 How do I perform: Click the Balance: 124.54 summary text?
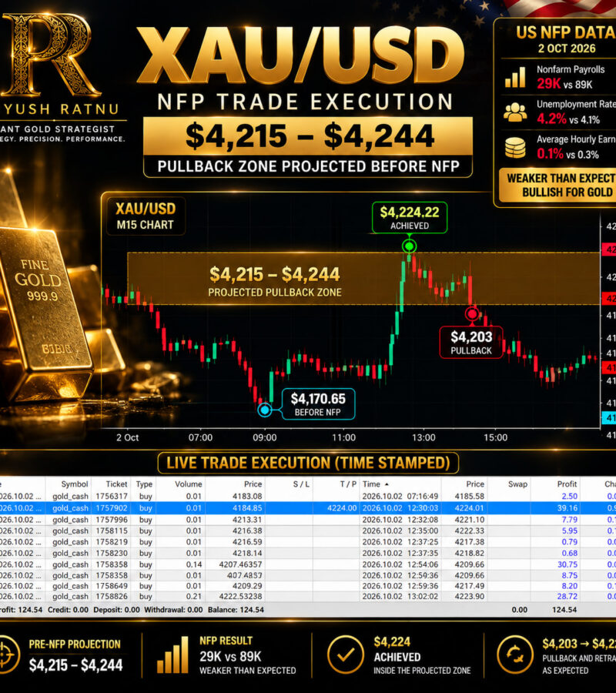tap(236, 610)
